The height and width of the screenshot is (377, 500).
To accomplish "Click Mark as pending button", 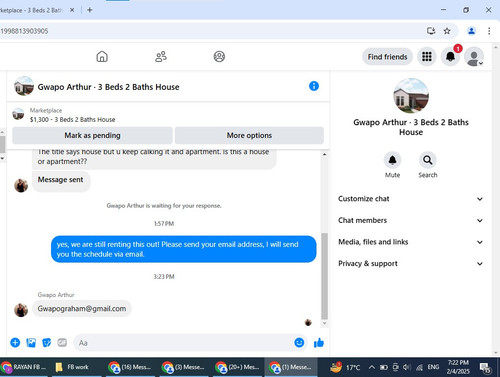I will (x=92, y=135).
